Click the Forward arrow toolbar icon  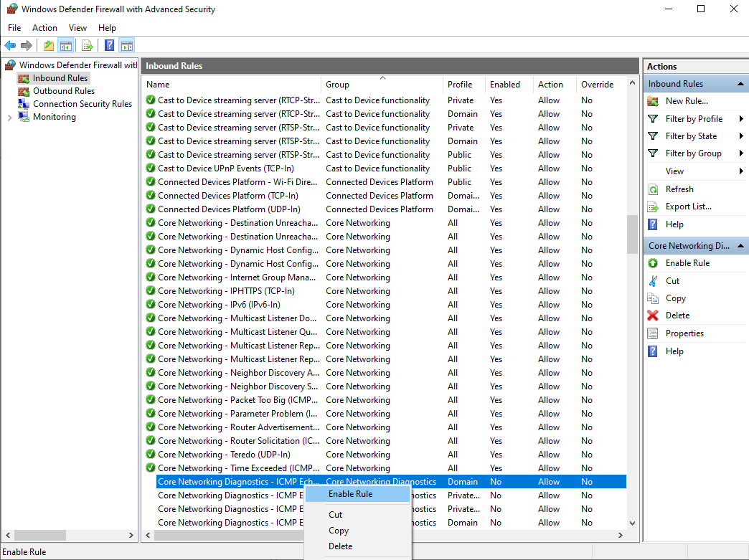click(27, 45)
